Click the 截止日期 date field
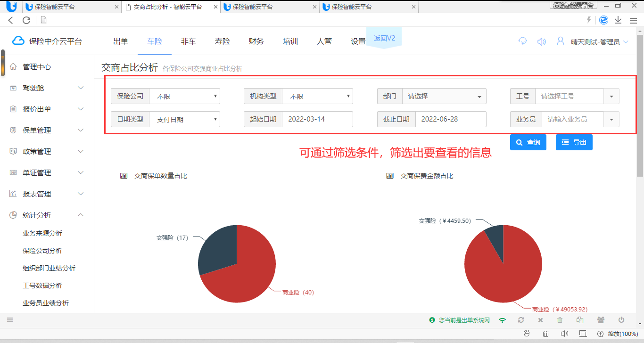Viewport: 644px width, 343px height. (450, 119)
